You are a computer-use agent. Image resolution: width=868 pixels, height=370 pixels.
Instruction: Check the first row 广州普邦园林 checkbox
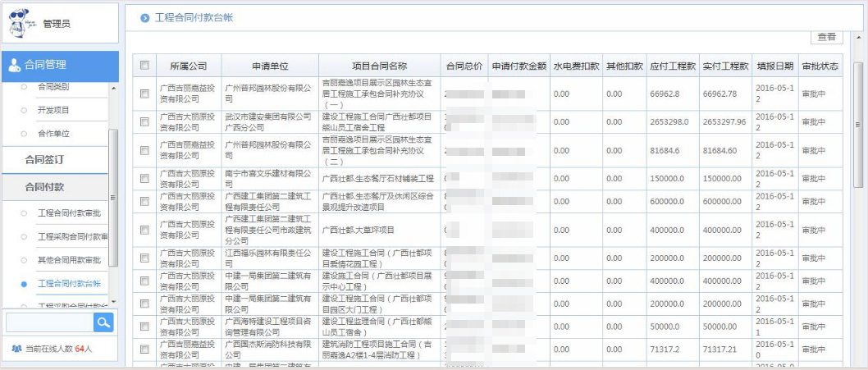[x=145, y=94]
